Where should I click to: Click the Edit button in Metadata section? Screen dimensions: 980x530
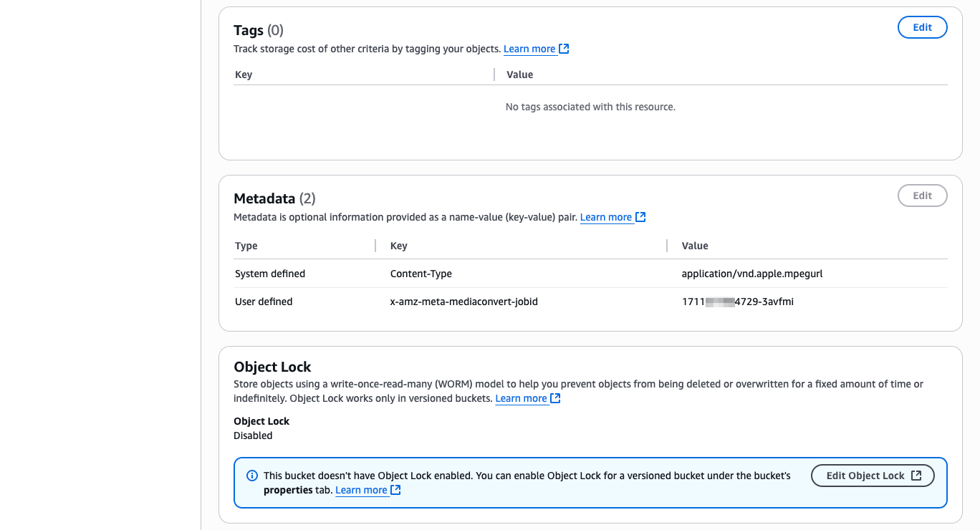coord(922,196)
